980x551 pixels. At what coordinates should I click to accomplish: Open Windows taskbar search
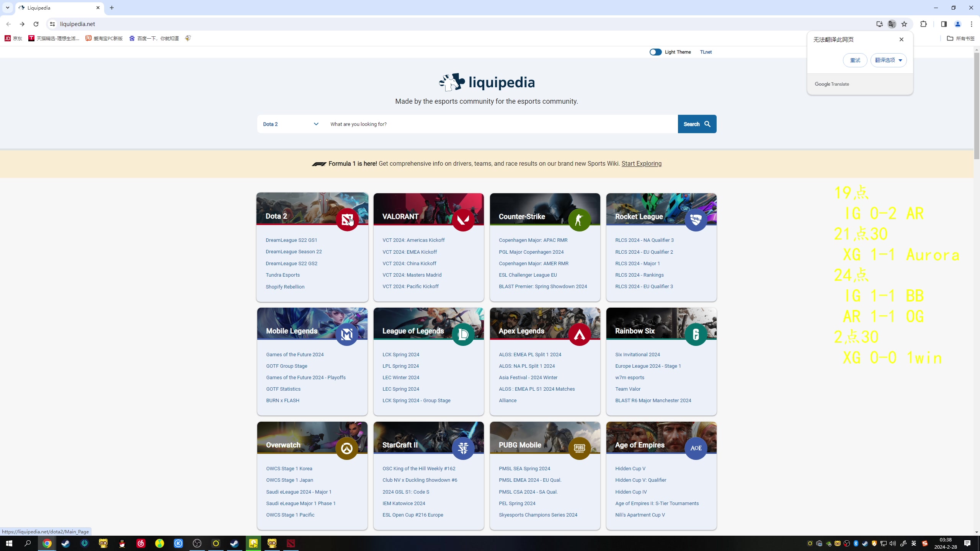[28, 543]
